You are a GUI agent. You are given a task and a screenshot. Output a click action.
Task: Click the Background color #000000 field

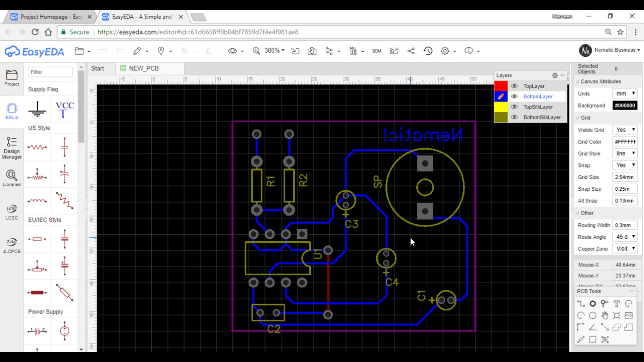coord(625,106)
